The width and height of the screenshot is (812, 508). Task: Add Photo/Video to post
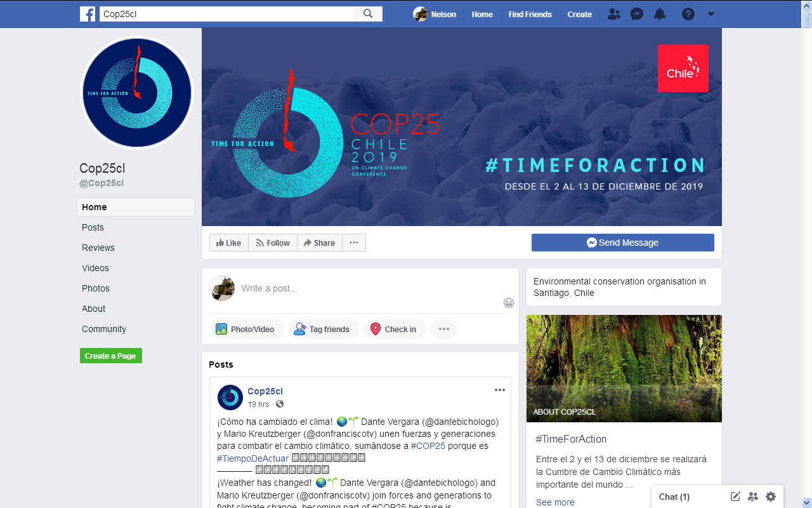pyautogui.click(x=246, y=329)
